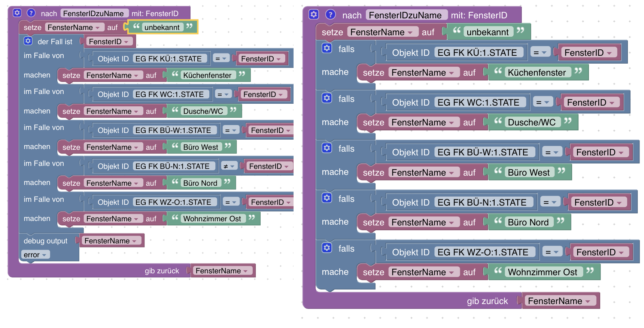Open gear mutator on 'der Fall ist' block
This screenshot has width=644, height=328.
click(x=28, y=41)
